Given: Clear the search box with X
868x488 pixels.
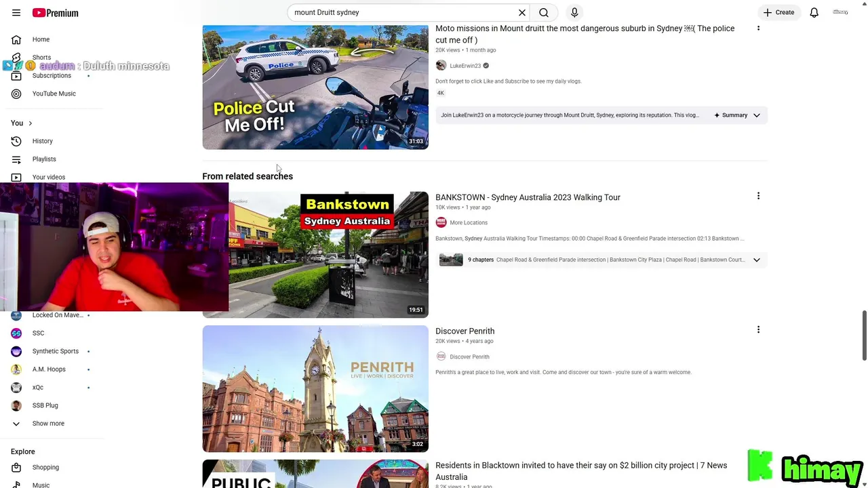Looking at the screenshot, I should pos(522,12).
